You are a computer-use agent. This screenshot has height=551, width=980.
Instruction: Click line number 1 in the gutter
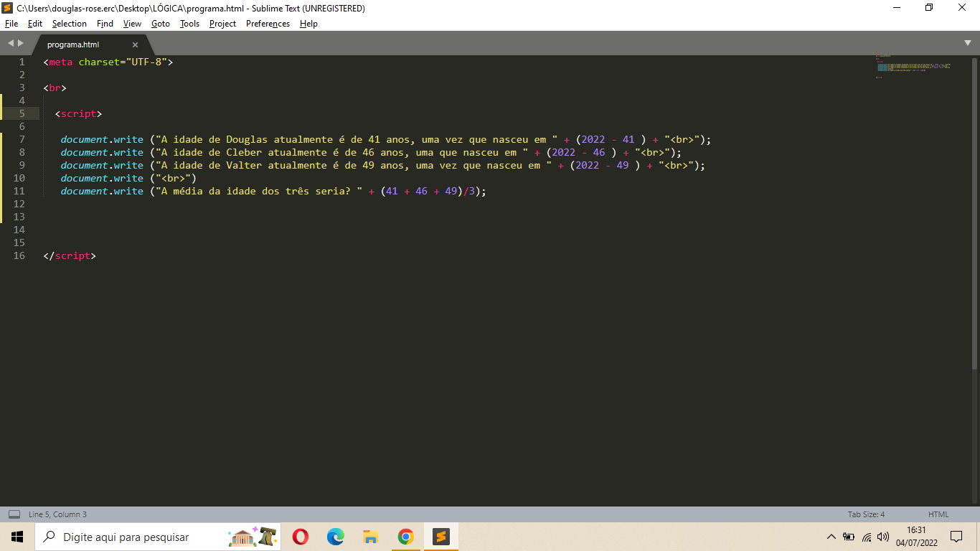[x=22, y=62]
